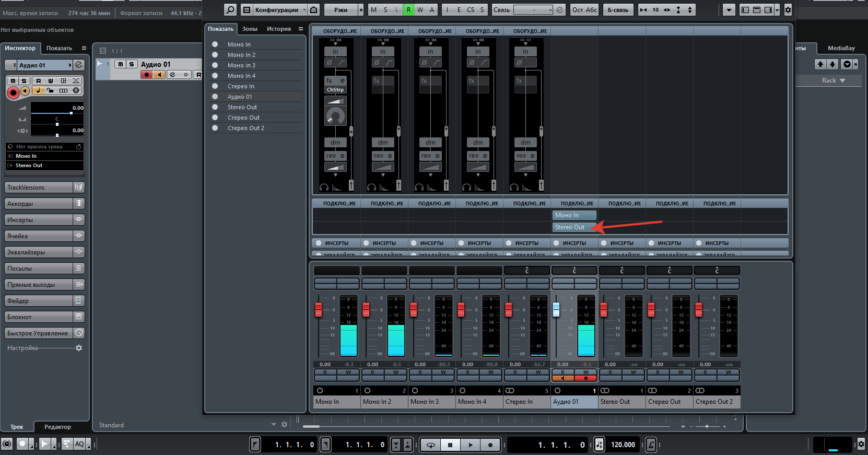The image size is (868, 455).
Task: Open the Конфигурации dropdown
Action: [280, 10]
